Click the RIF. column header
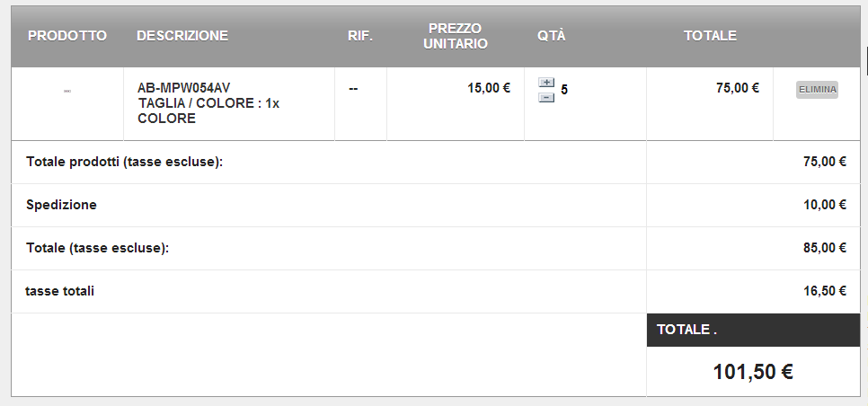 coord(360,36)
